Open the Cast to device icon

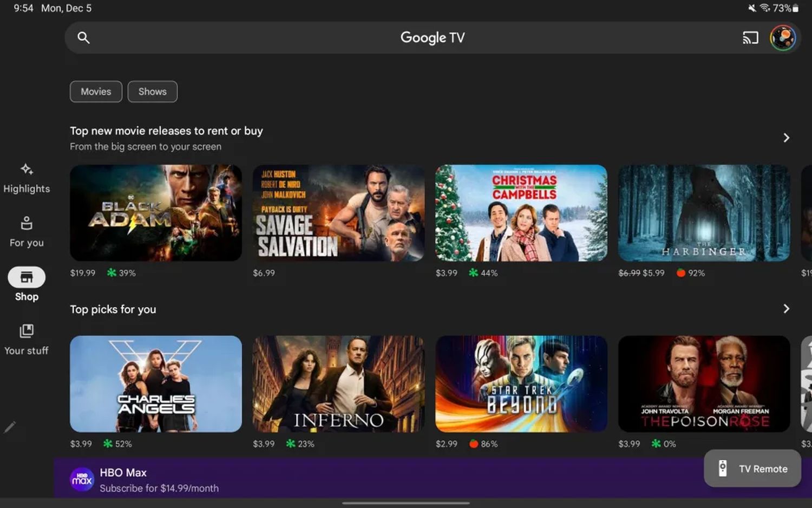(x=750, y=38)
